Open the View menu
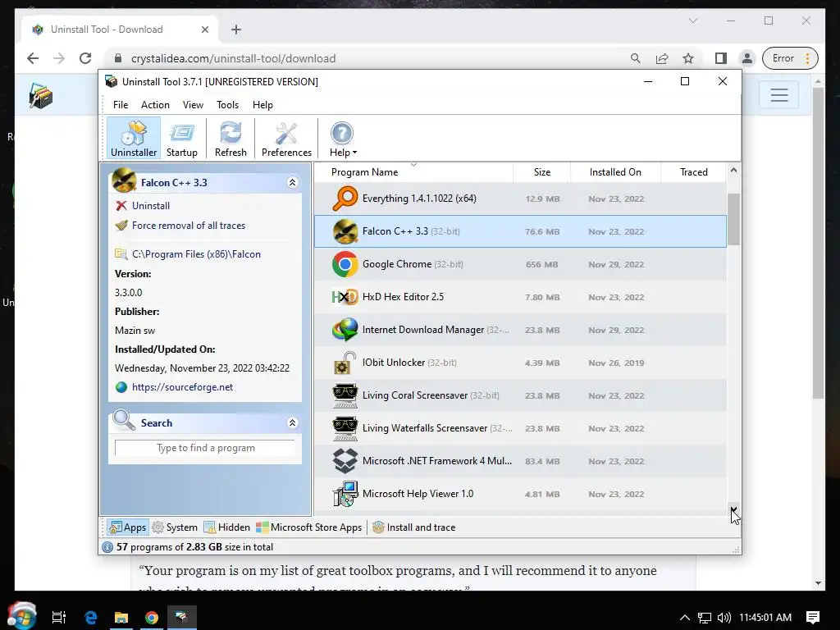 pos(193,105)
